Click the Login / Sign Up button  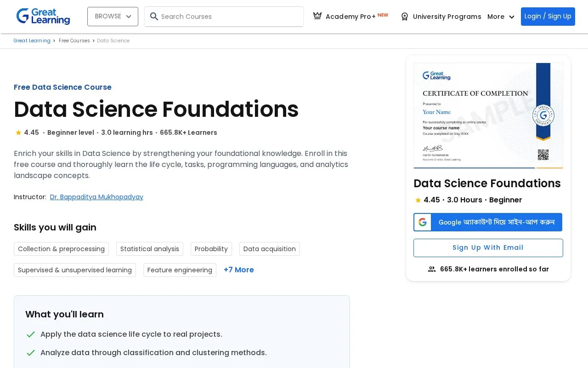[548, 17]
